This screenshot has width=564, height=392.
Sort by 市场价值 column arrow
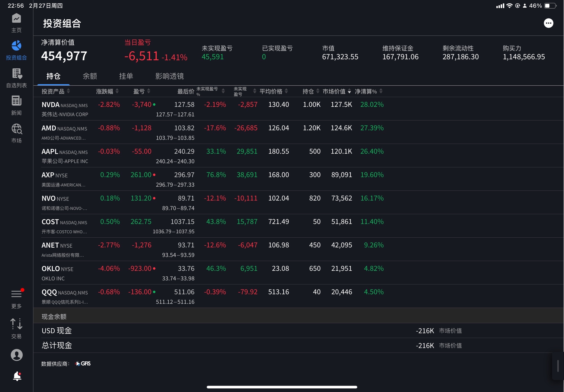349,92
